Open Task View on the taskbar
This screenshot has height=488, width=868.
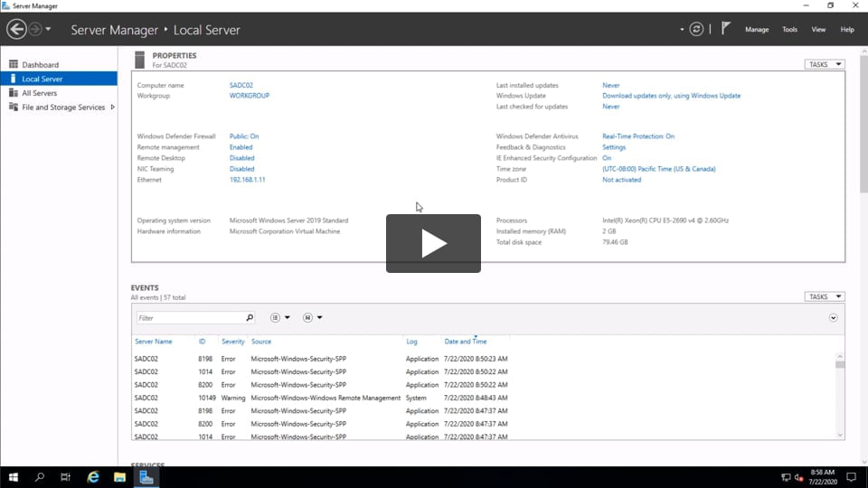pyautogui.click(x=66, y=476)
